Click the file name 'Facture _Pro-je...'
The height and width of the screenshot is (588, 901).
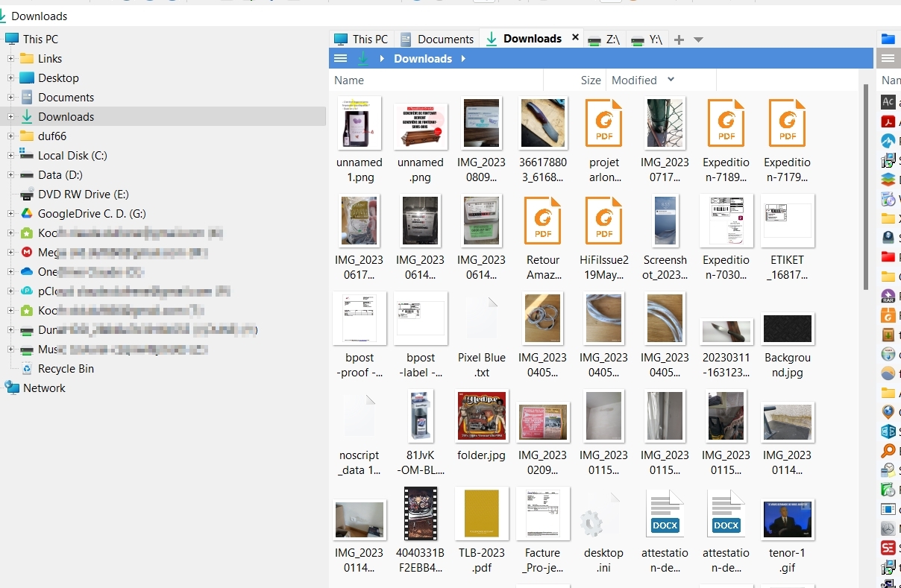coord(543,560)
